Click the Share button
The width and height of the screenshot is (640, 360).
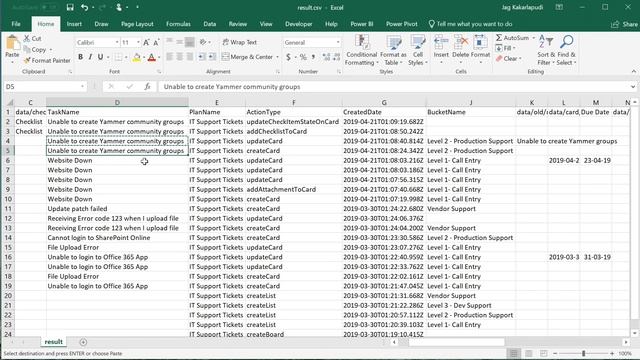click(x=624, y=24)
